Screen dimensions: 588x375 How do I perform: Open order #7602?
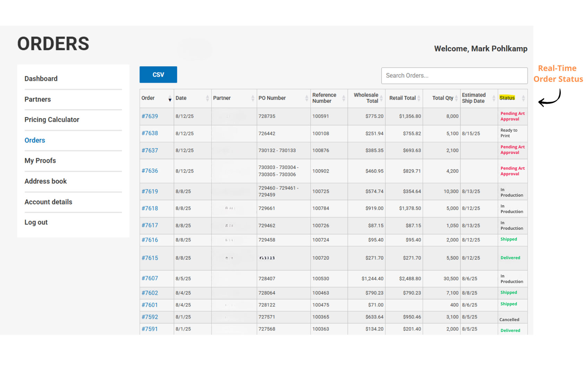pyautogui.click(x=150, y=293)
